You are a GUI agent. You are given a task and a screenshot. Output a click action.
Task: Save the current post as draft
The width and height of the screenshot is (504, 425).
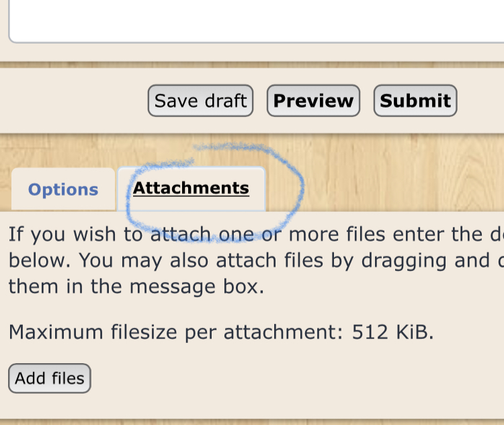tap(200, 101)
